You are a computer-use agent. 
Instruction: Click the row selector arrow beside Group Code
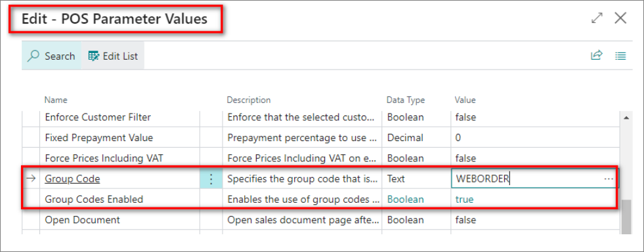coord(31,179)
